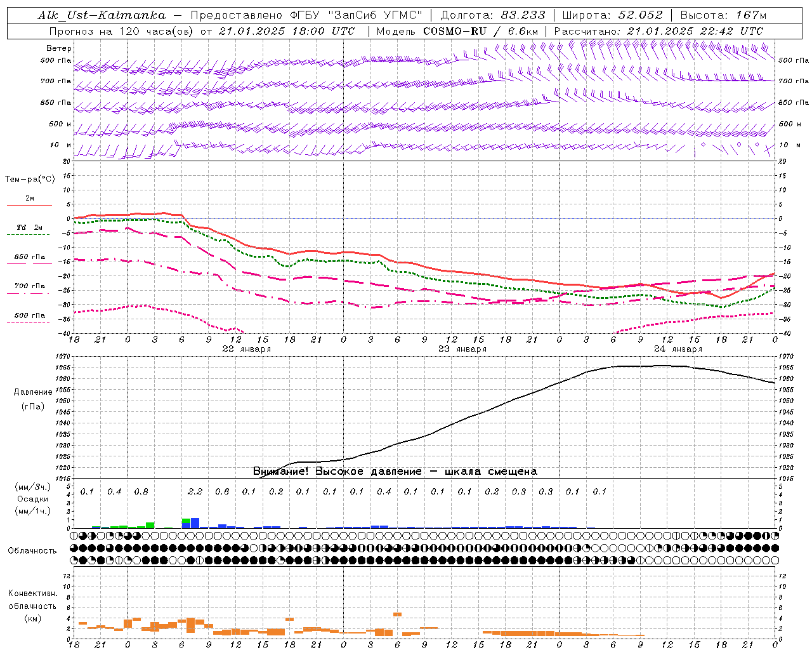Select the Модель COSMO-RU / 6.6км text
Screen dimensions: 812x650
pos(457,31)
